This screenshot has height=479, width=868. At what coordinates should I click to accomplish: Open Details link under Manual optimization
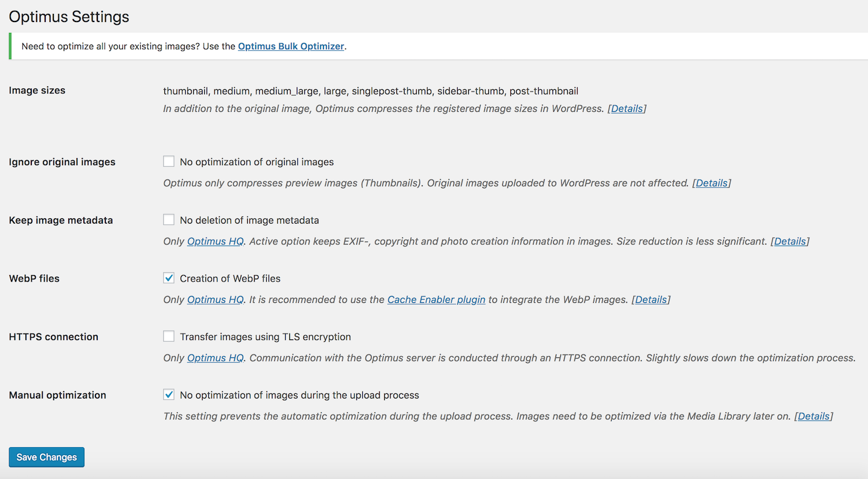814,416
